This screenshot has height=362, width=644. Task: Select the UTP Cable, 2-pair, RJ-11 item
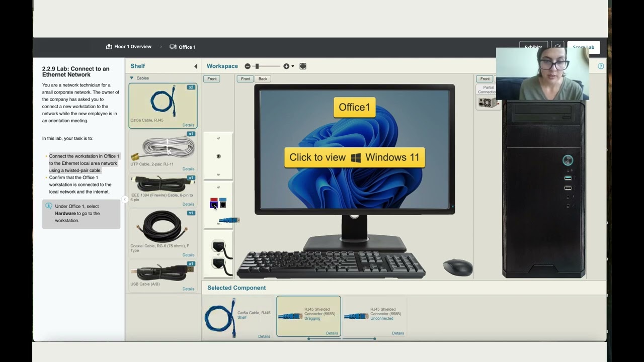tap(163, 151)
